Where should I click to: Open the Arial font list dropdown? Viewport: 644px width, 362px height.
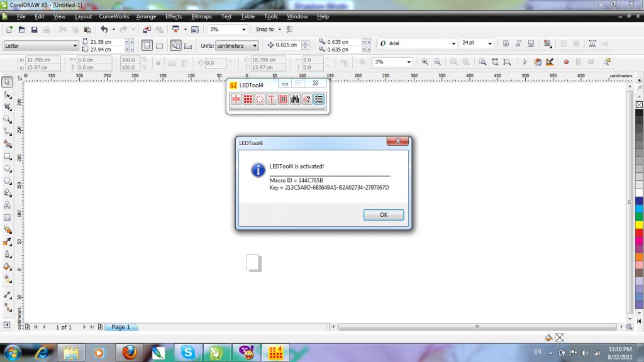[453, 43]
